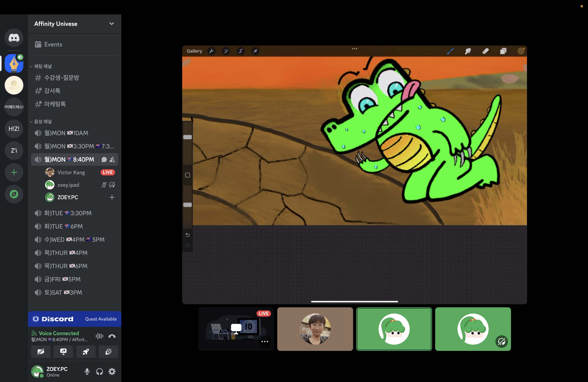Start an Activity with rocket icon
This screenshot has height=382, width=588.
[86, 352]
